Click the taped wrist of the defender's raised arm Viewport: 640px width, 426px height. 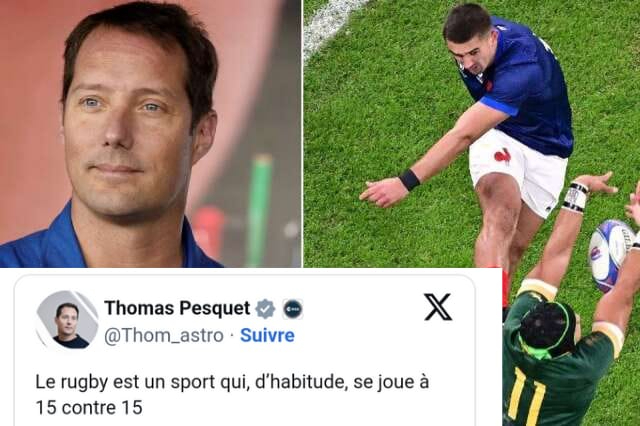pos(575,197)
